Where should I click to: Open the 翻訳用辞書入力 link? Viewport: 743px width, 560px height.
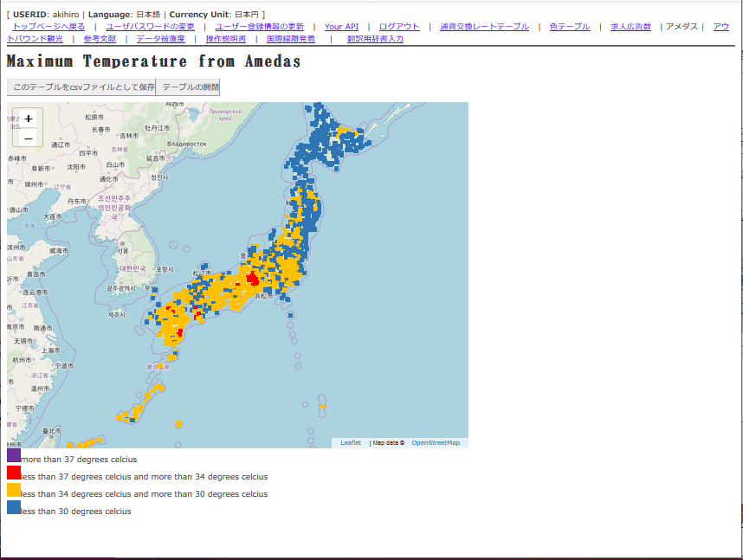pos(375,39)
